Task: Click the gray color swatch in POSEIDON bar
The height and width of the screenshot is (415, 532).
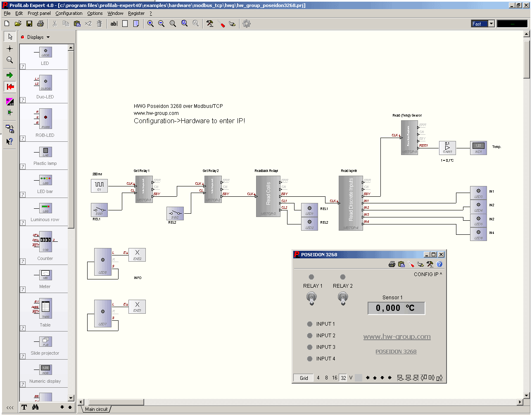Action: tap(359, 378)
